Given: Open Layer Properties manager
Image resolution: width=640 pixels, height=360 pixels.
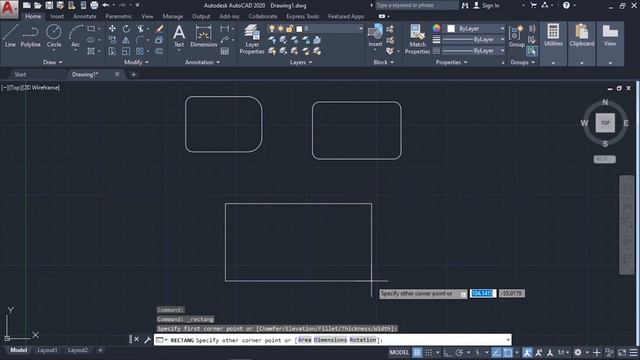Looking at the screenshot, I should (252, 39).
